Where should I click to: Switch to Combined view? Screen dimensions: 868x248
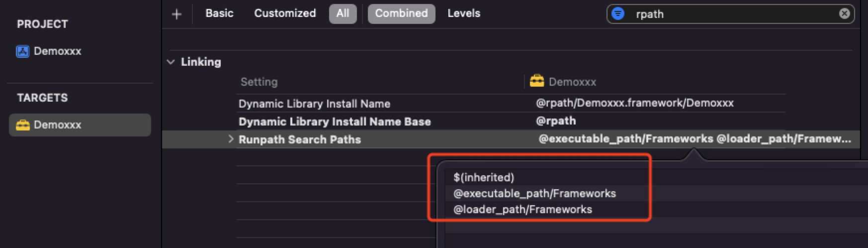[x=401, y=13]
